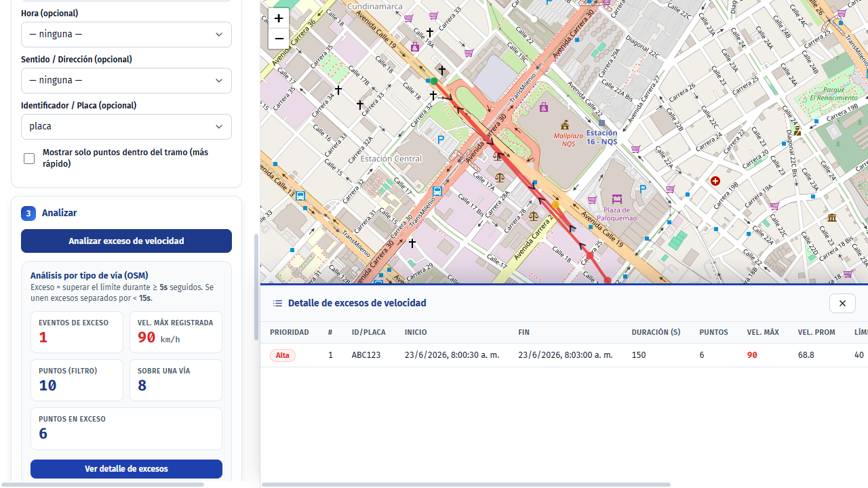Click the duration value 150
This screenshot has height=488, width=868.
point(639,355)
